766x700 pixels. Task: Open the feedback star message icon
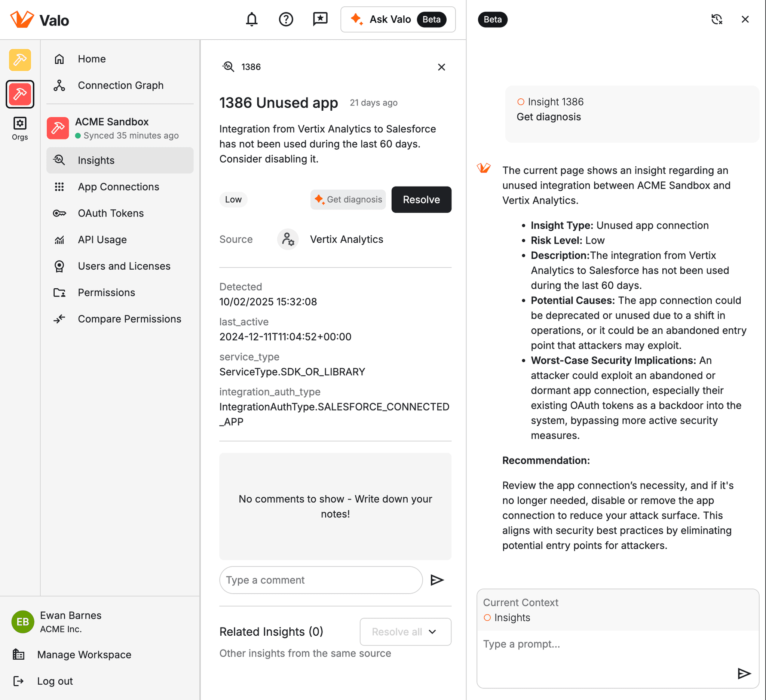[x=320, y=19]
